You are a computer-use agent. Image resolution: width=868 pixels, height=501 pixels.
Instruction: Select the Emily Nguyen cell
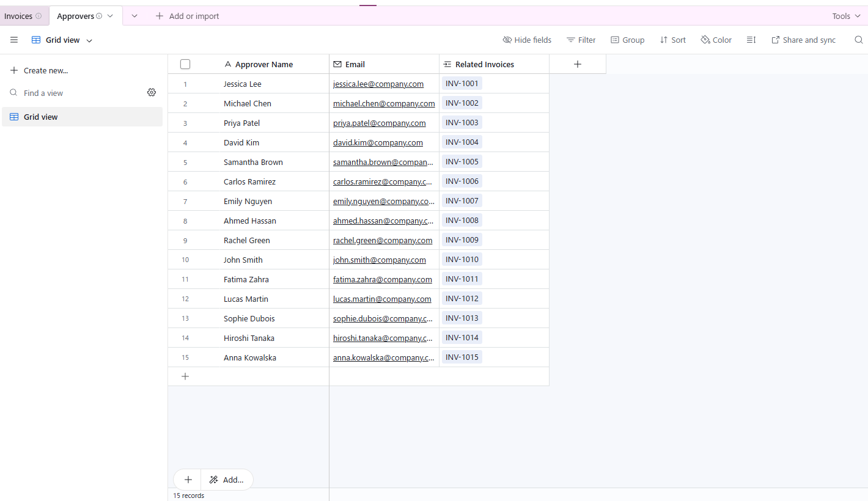(x=274, y=201)
